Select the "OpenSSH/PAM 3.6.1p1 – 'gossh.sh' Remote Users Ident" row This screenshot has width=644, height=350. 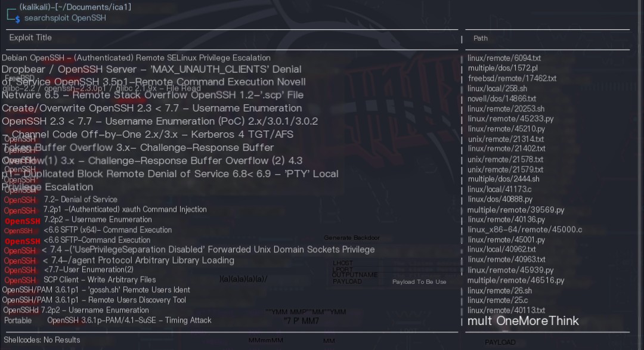pyautogui.click(x=96, y=290)
